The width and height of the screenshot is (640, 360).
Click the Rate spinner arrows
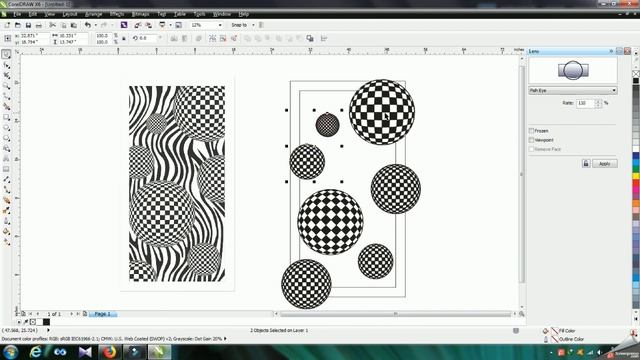(x=598, y=103)
